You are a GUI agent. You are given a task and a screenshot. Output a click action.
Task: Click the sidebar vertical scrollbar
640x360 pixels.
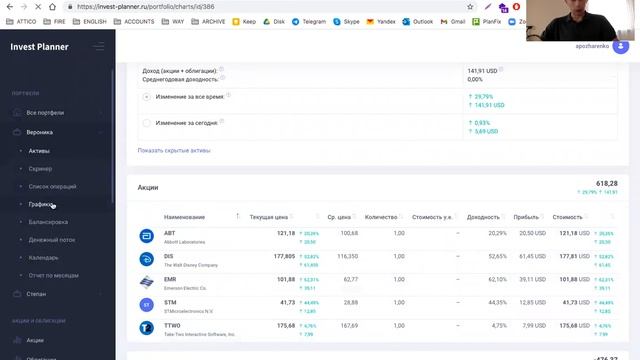[113, 135]
